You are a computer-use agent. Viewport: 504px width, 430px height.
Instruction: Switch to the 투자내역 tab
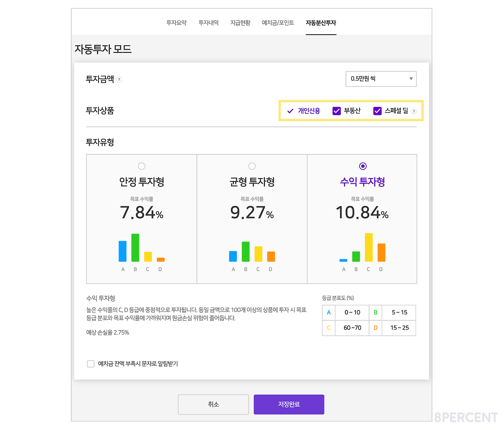point(209,23)
